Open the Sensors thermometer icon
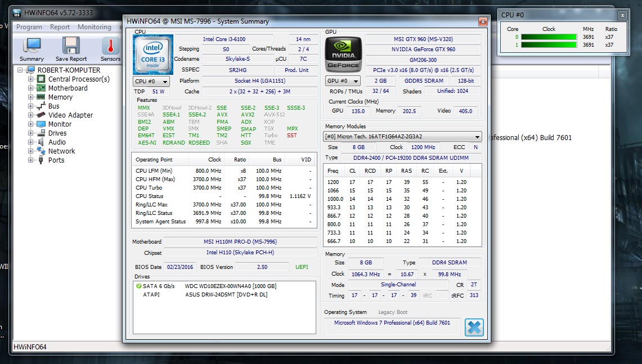Viewport: 642px width, 364px height. [110, 46]
